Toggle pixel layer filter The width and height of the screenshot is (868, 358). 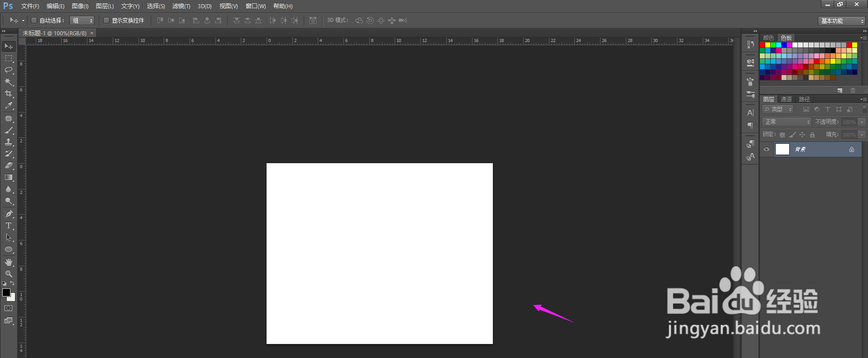[806, 109]
